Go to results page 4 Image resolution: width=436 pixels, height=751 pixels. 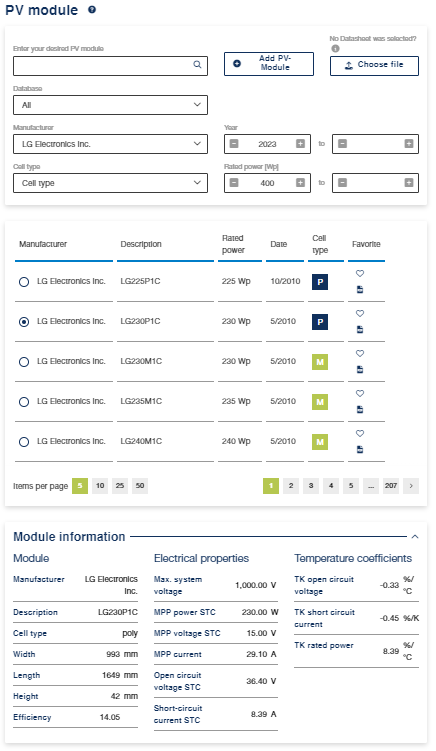[331, 486]
